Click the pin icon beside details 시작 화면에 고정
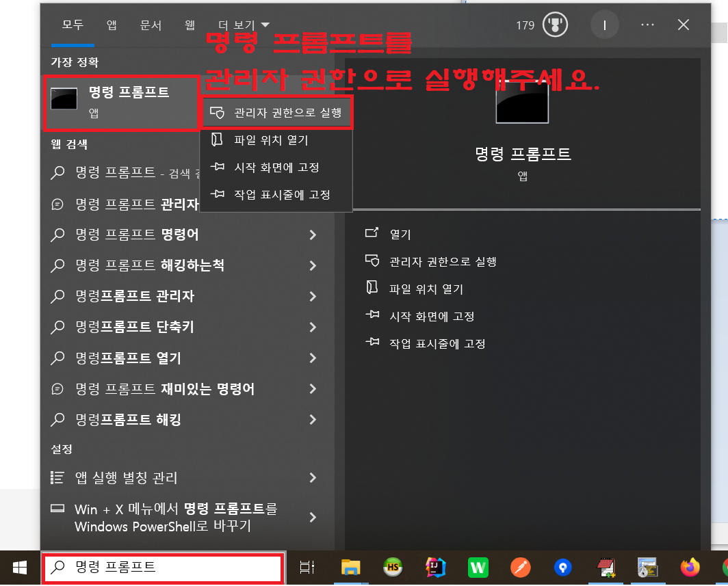The width and height of the screenshot is (728, 586). [x=372, y=315]
